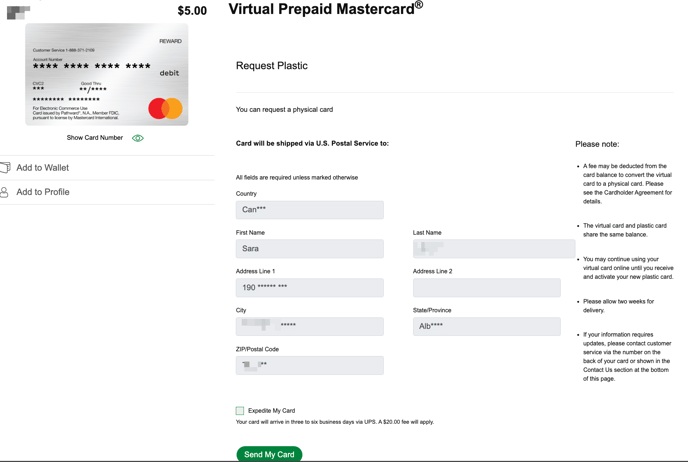Viewport: 688px width, 462px height.
Task: Click the Address Line 1 field
Action: [x=310, y=287]
